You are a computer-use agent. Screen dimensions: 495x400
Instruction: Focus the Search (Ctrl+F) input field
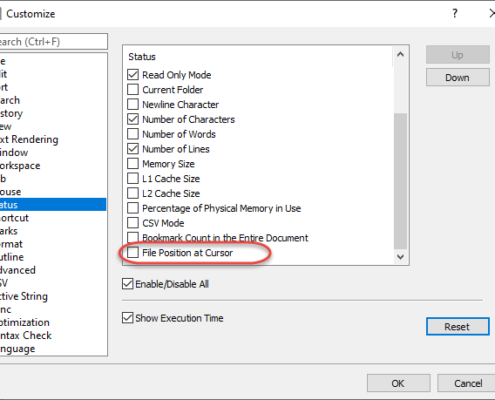tap(53, 41)
